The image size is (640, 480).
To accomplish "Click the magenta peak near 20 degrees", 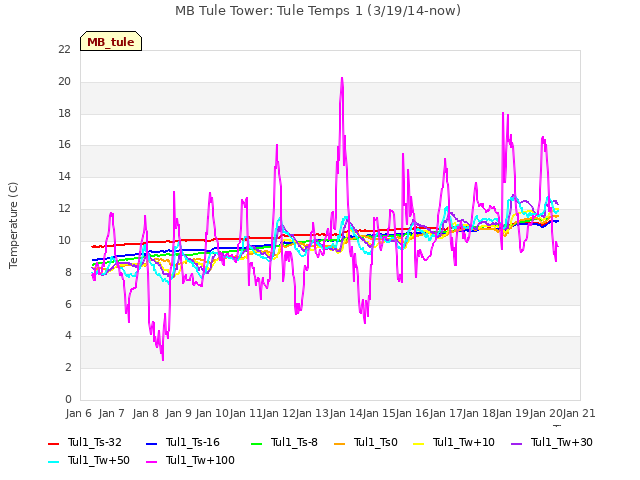I will 342,78.
